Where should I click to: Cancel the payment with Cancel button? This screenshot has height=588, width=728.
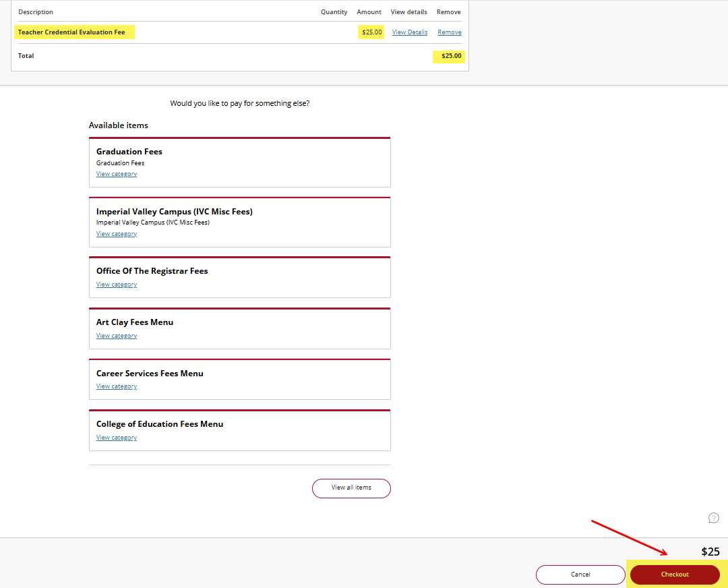[580, 575]
